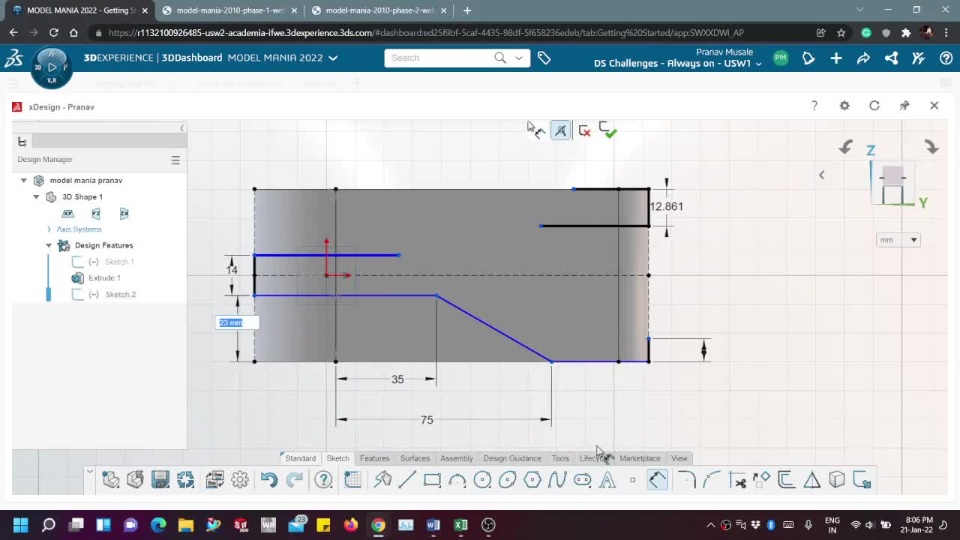This screenshot has height=540, width=960.
Task: Accept sketch with green checkmark
Action: (x=607, y=130)
